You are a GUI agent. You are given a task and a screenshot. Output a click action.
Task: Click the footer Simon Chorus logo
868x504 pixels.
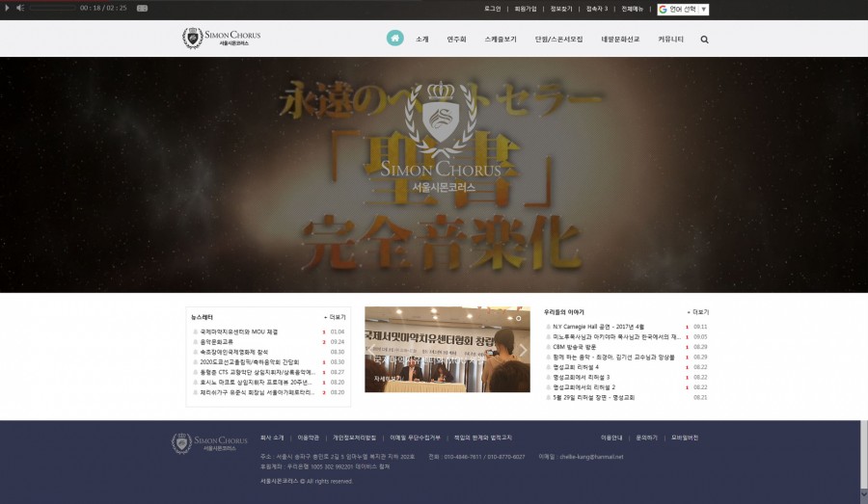click(x=209, y=443)
